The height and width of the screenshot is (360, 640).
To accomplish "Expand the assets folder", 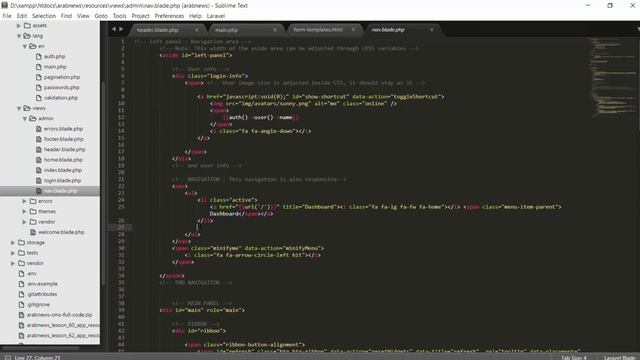I will click(18, 25).
